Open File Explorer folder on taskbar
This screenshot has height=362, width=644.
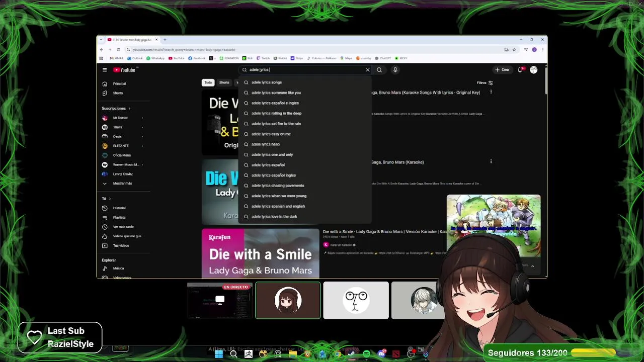pos(293,354)
